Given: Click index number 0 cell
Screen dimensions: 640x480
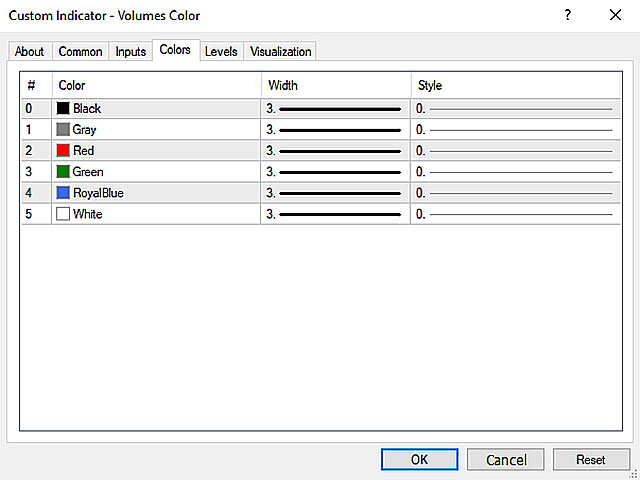Looking at the screenshot, I should click(x=37, y=109).
